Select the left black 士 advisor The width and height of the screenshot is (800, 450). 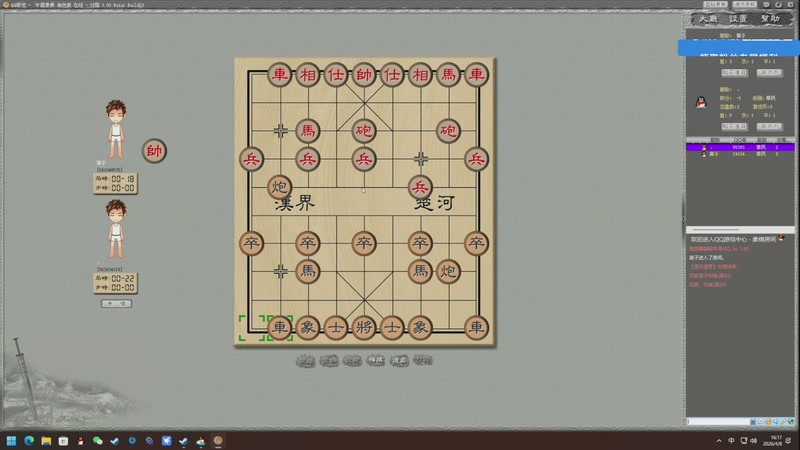pyautogui.click(x=336, y=328)
